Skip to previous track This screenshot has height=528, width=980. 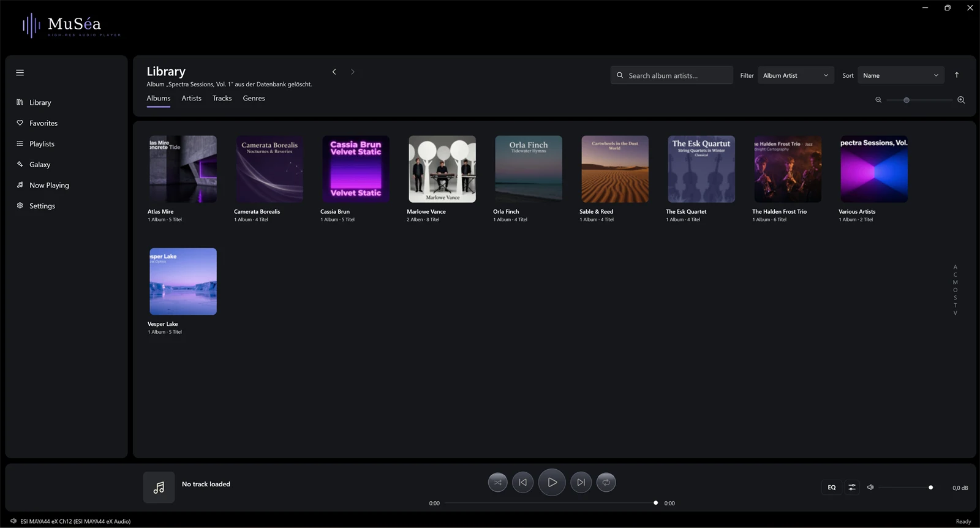coord(522,482)
